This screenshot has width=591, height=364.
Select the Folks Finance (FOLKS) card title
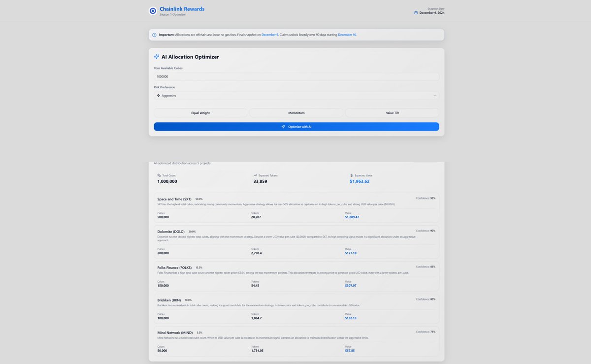(174, 267)
